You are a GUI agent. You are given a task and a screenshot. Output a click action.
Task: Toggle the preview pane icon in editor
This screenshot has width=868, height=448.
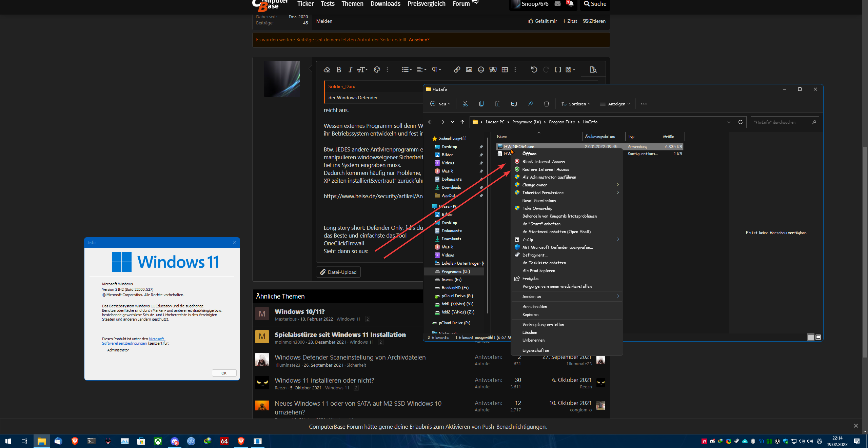(x=593, y=69)
